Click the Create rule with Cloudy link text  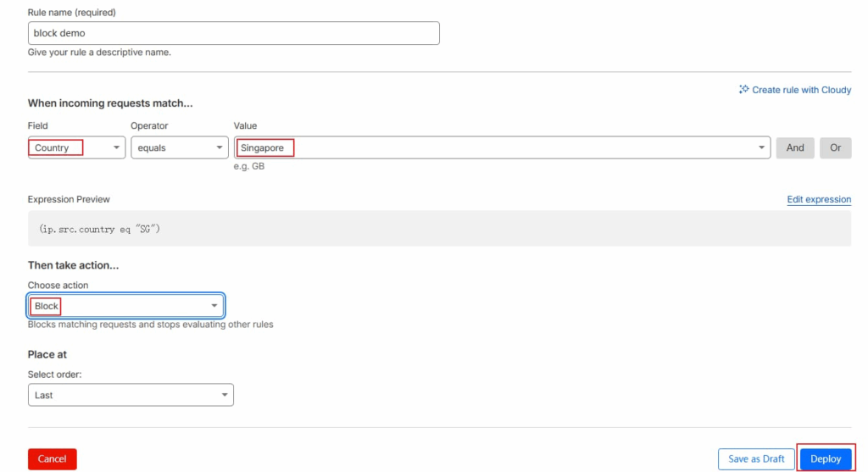coord(801,90)
